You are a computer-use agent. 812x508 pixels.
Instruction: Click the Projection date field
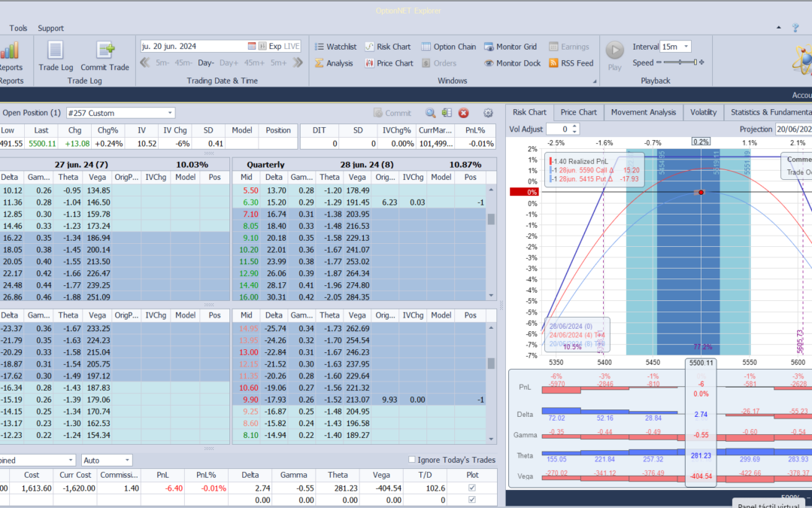click(x=793, y=129)
